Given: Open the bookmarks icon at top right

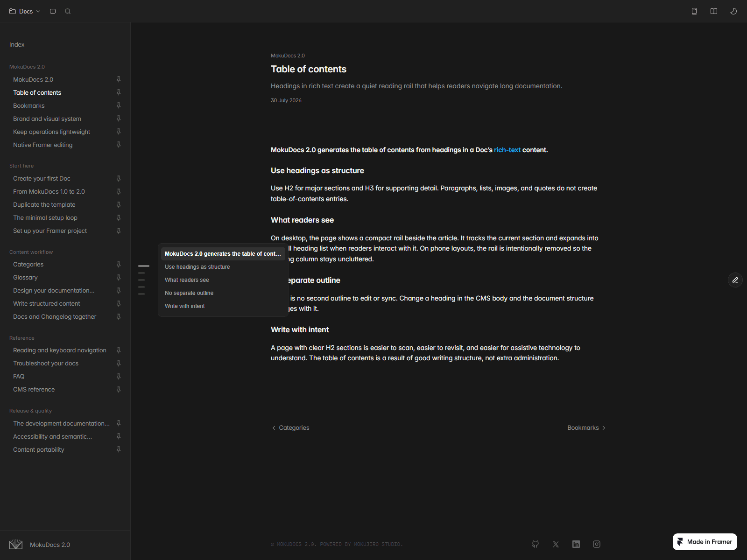Looking at the screenshot, I should point(694,11).
